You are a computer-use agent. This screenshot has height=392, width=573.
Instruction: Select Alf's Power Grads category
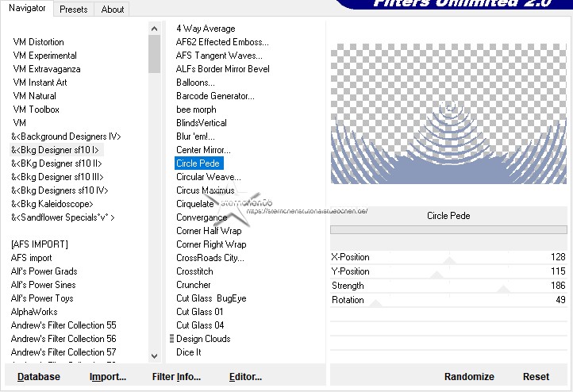44,271
